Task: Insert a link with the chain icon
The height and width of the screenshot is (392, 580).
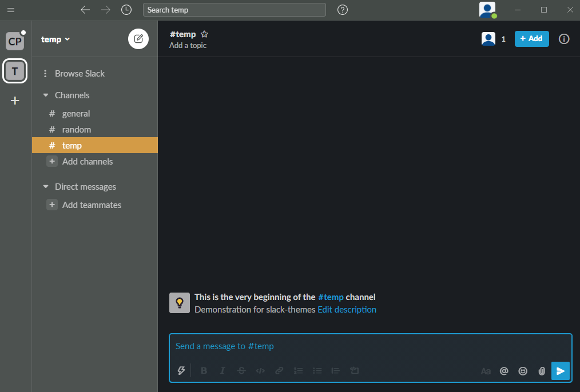Action: (279, 370)
